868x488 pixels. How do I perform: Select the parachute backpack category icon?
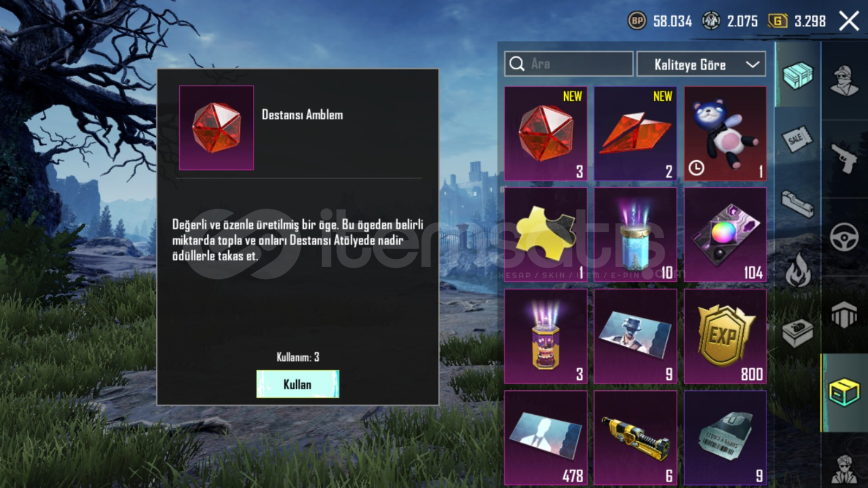(844, 315)
